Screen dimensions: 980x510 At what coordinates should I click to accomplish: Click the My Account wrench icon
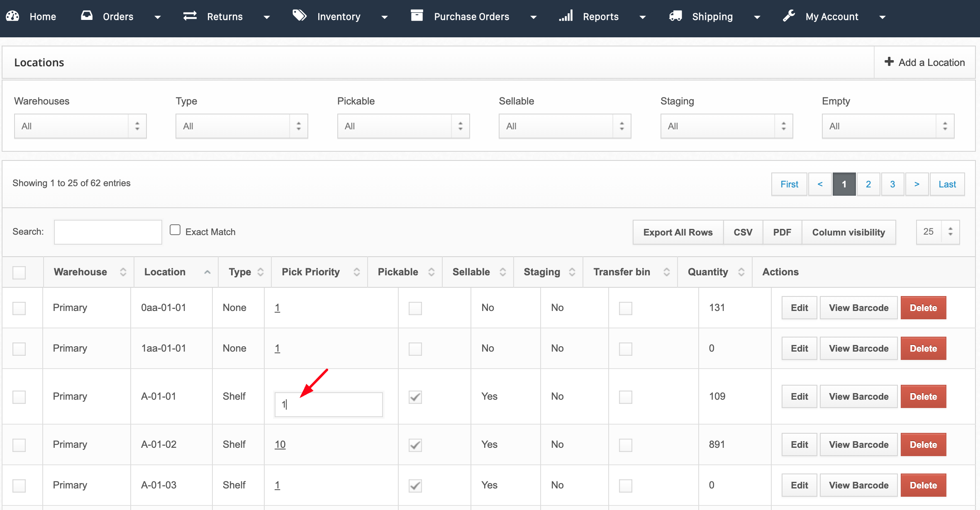[x=789, y=16]
